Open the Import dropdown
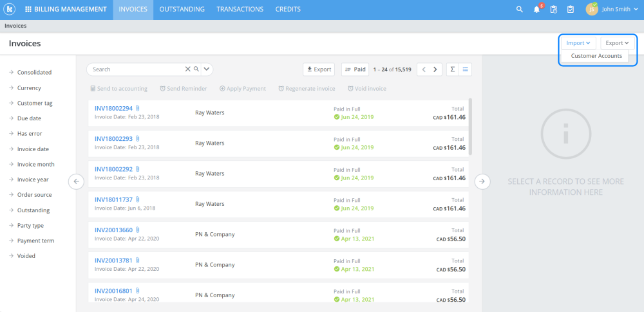The height and width of the screenshot is (312, 644). click(x=578, y=42)
